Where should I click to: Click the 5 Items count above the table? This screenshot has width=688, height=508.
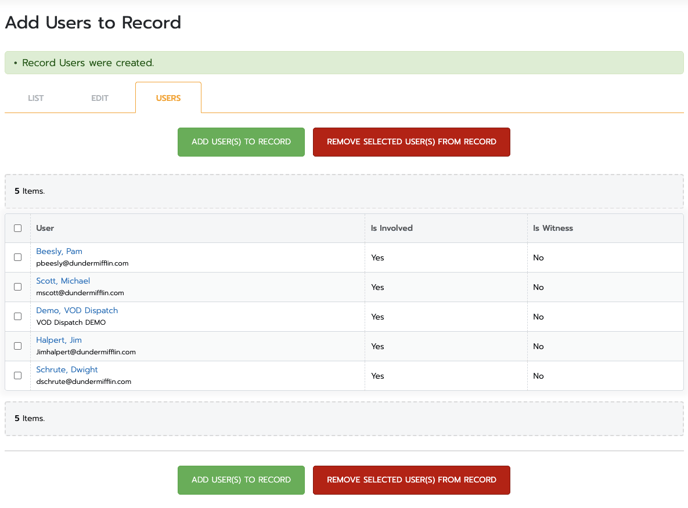(x=29, y=191)
